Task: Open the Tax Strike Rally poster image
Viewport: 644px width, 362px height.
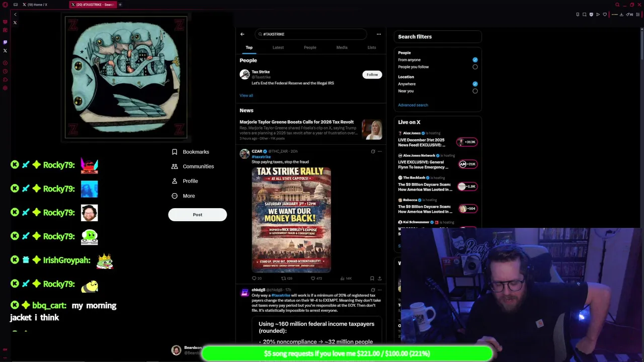Action: point(291,220)
